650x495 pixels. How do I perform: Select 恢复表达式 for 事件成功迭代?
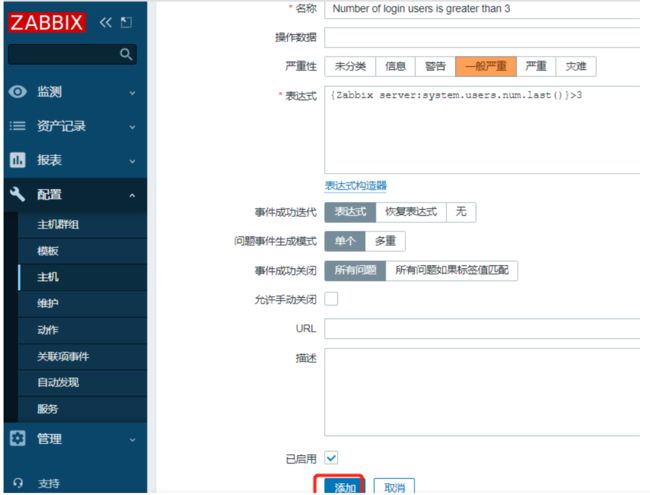point(411,212)
